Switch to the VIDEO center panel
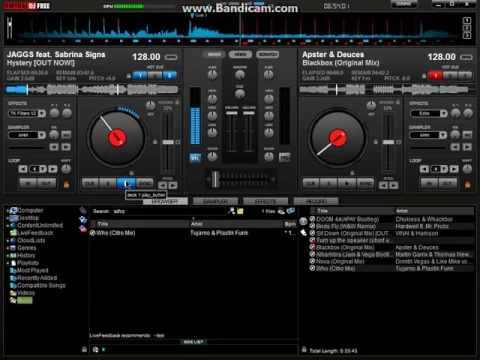The height and width of the screenshot is (360, 480). [x=240, y=54]
